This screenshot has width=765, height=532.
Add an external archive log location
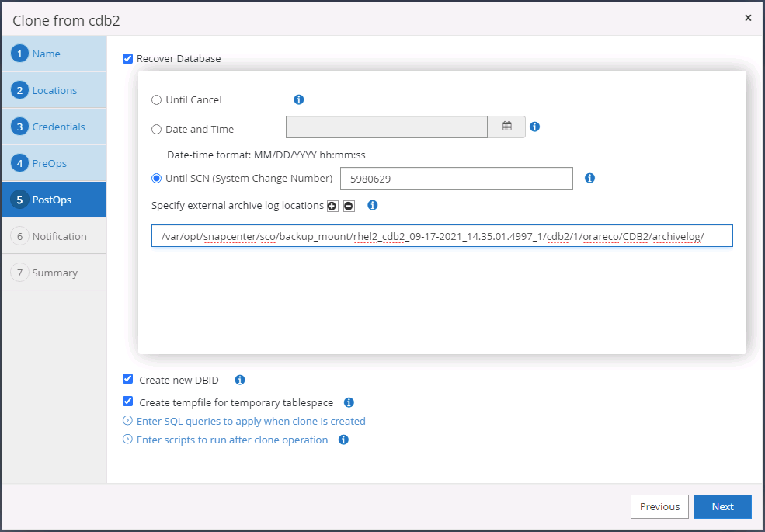pos(332,206)
